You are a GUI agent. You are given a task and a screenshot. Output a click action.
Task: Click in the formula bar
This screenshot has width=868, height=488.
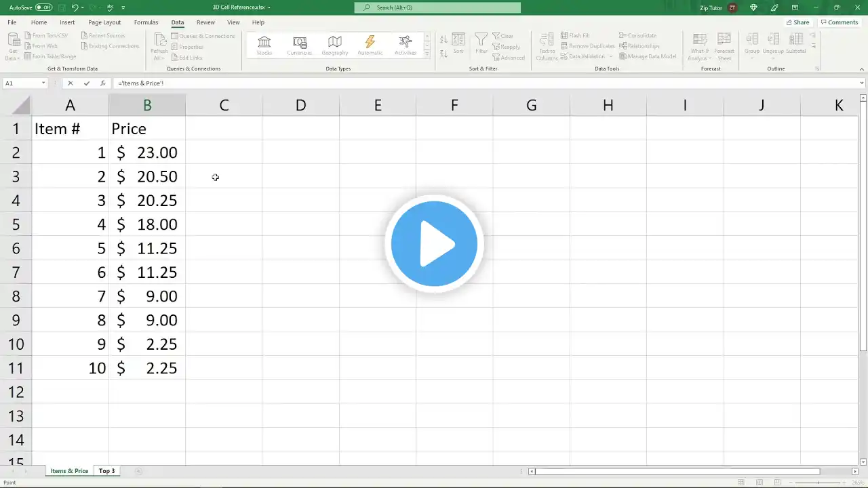[485, 83]
